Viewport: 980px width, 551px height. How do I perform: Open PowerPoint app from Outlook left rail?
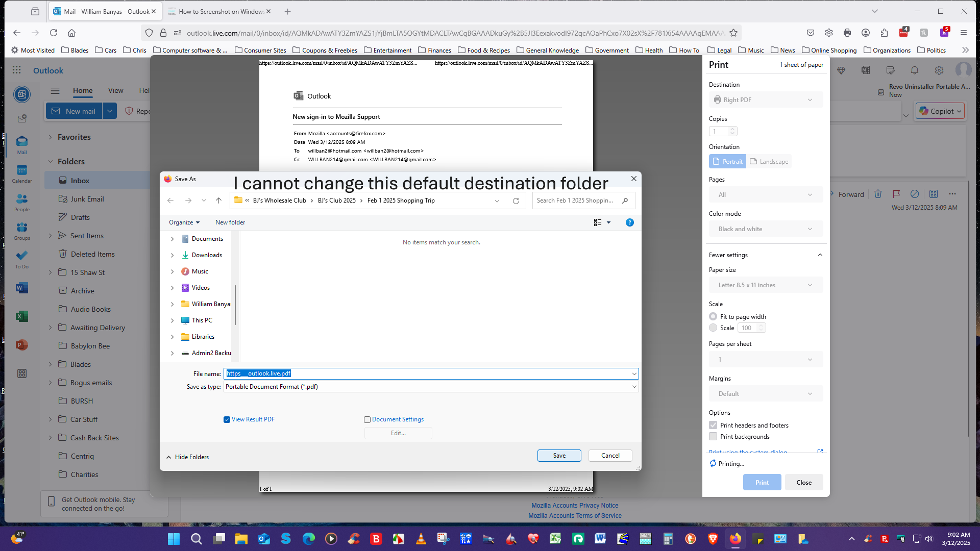(x=22, y=345)
